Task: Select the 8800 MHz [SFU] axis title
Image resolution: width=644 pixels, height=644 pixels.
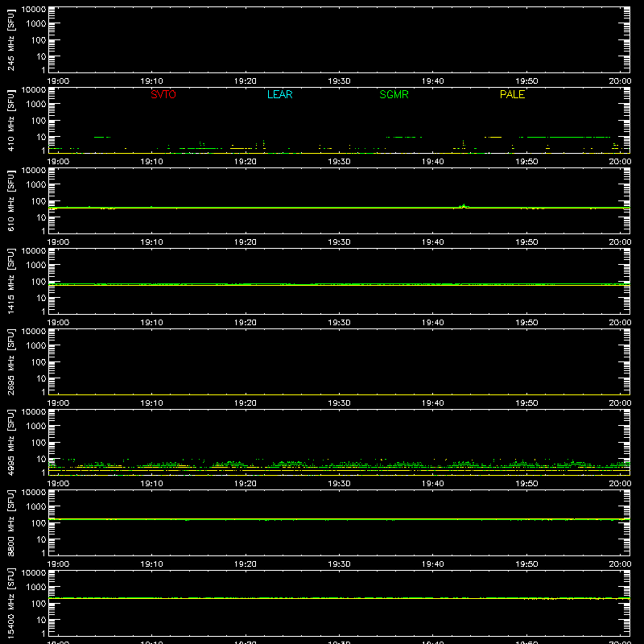Action: click(x=11, y=522)
